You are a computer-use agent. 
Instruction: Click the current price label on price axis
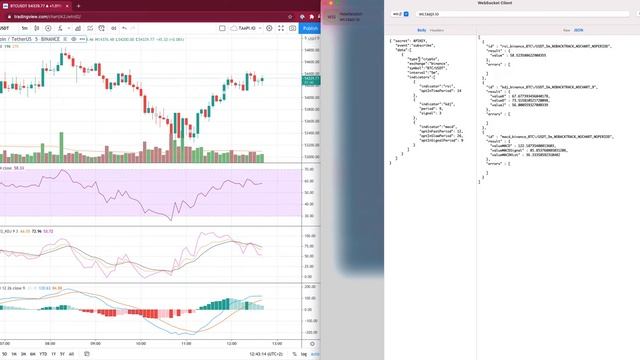[x=311, y=80]
